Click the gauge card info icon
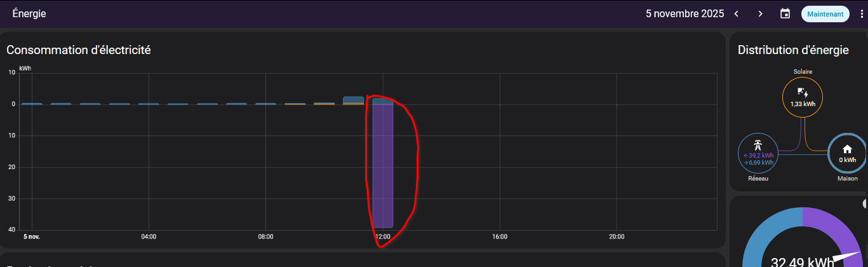Viewport: 868px width, 267px height. pos(865,203)
